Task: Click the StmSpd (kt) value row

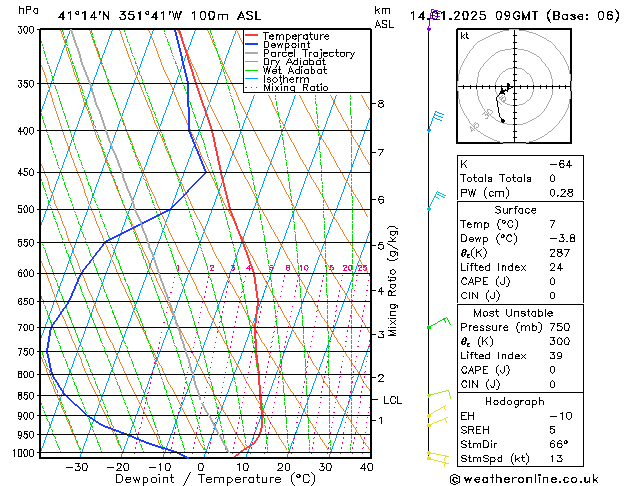Action: click(x=515, y=459)
